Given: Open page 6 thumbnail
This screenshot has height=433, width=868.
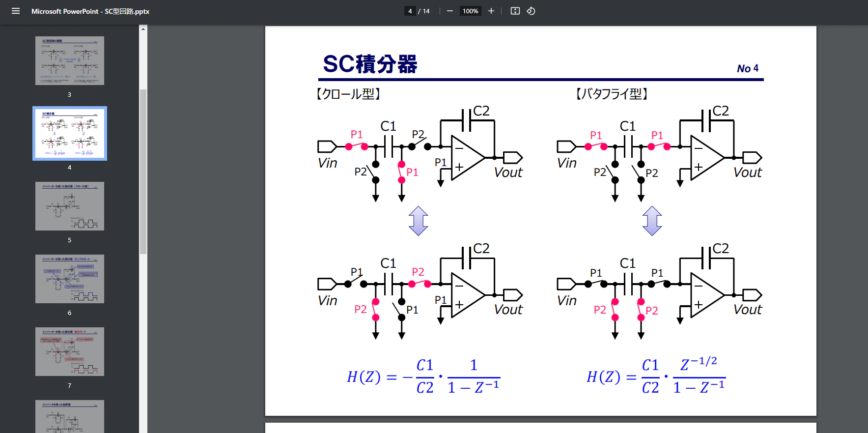Looking at the screenshot, I should 70,279.
